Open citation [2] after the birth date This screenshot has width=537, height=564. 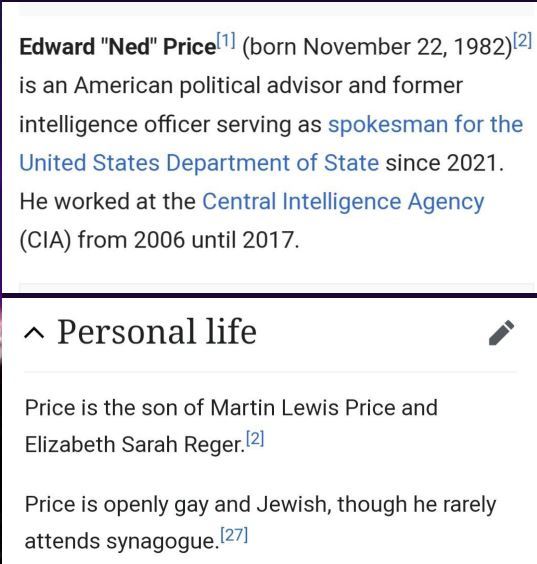(523, 41)
